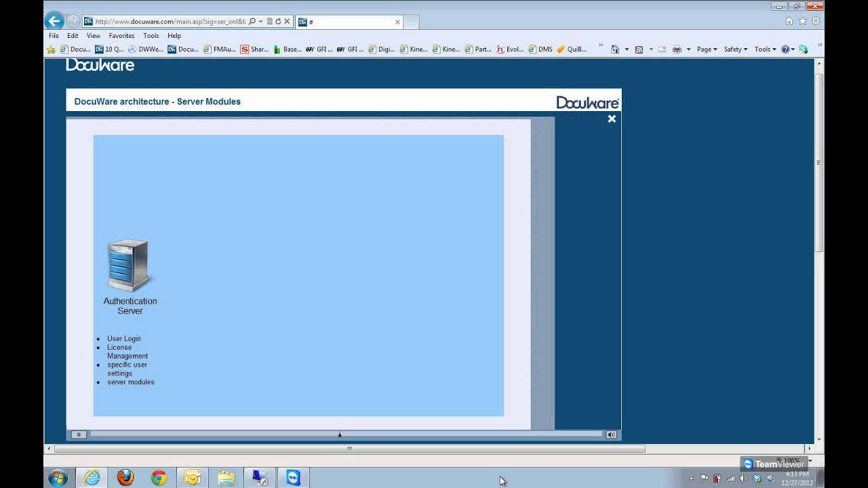Screen dimensions: 868x488
Task: Open the Safety dropdown menu
Action: (x=736, y=49)
